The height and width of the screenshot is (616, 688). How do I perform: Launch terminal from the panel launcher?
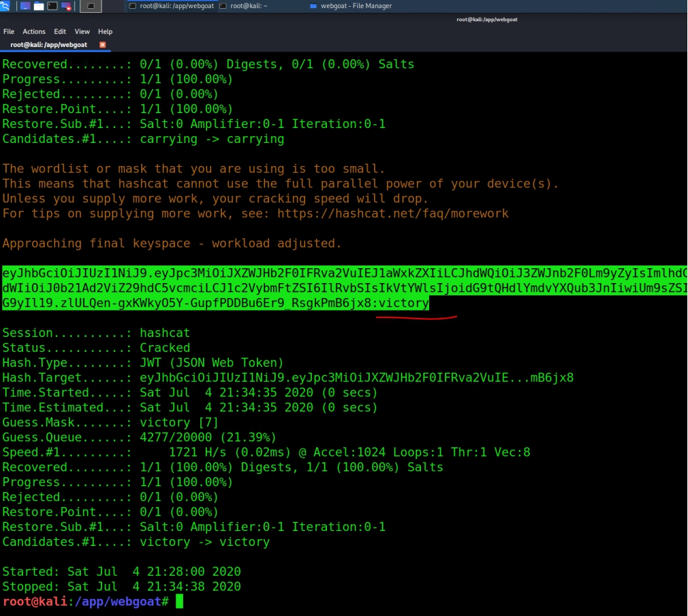pos(52,6)
